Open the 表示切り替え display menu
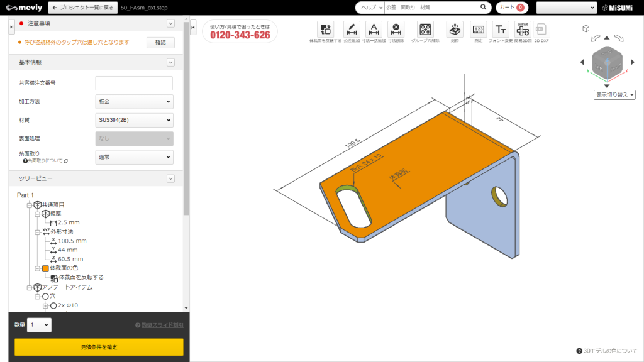Image resolution: width=644 pixels, height=362 pixels. 614,95
